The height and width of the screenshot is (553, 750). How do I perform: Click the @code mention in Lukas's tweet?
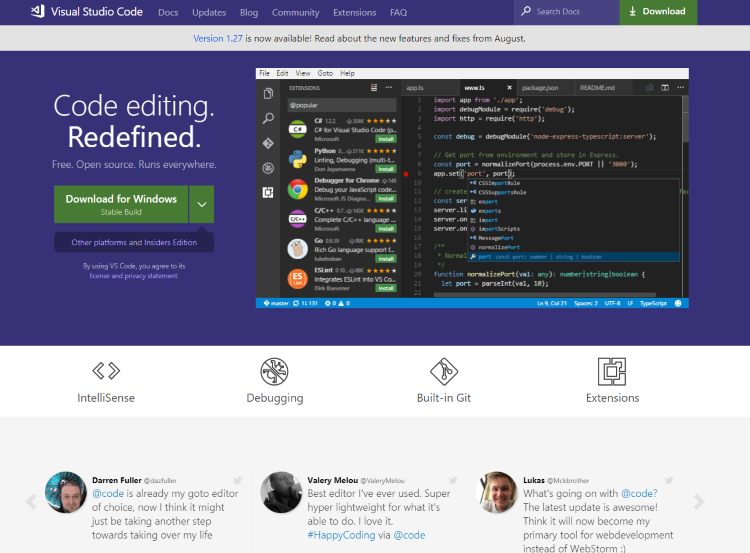pyautogui.click(x=639, y=493)
